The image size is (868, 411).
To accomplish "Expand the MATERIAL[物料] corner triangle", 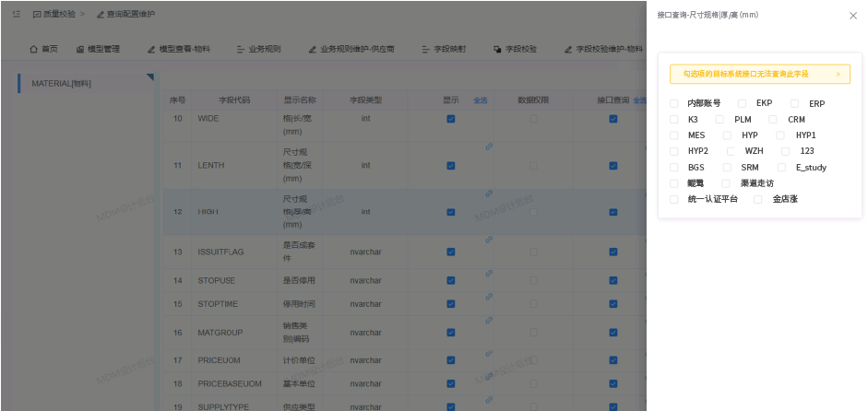I will (149, 77).
